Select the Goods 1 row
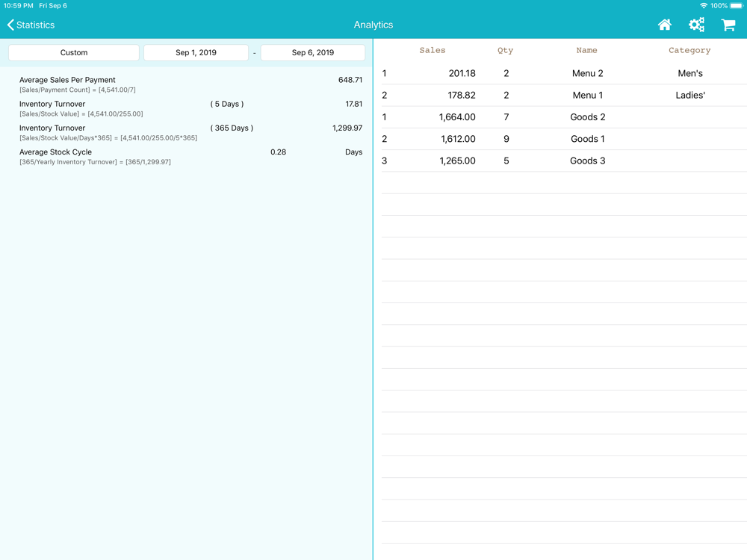 564,139
